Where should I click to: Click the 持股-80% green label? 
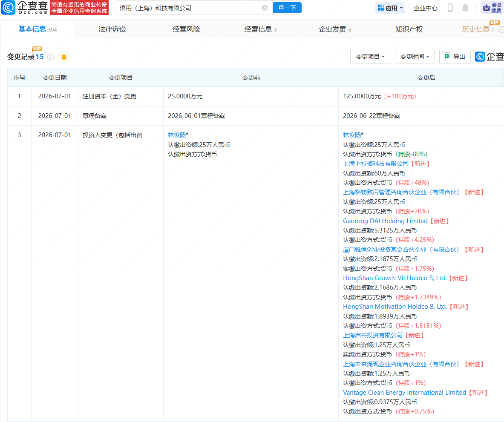[412, 154]
